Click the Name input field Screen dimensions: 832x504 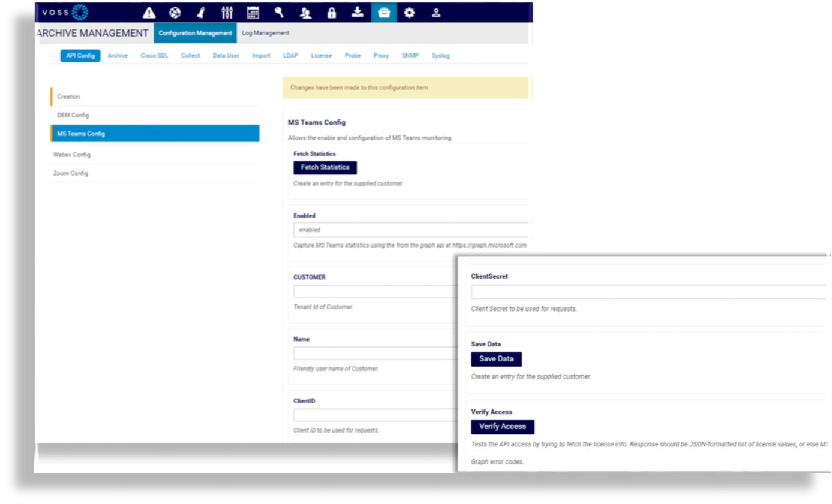375,354
